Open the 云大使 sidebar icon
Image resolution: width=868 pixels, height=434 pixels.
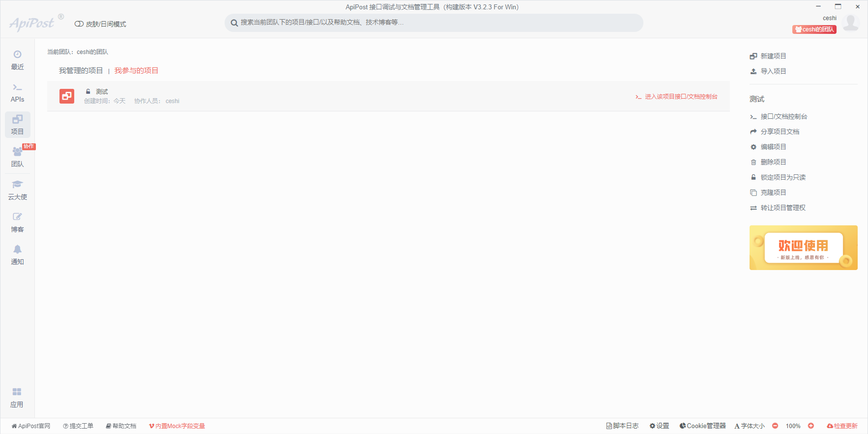click(17, 190)
